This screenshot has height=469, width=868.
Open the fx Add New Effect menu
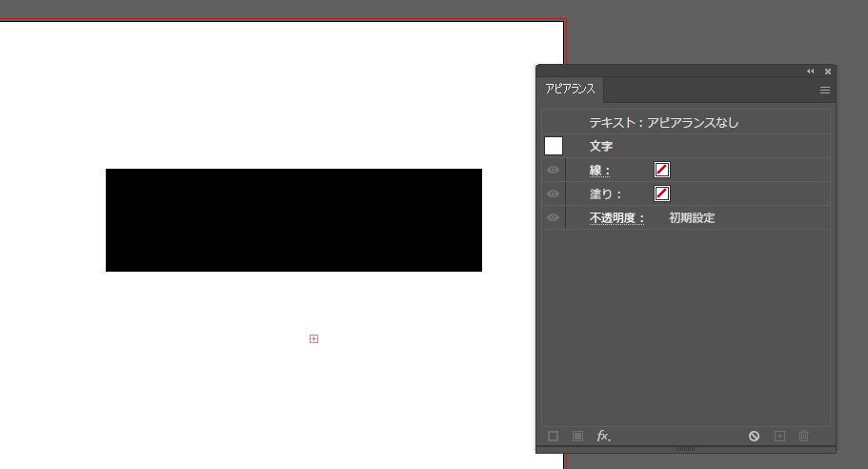[x=603, y=436]
